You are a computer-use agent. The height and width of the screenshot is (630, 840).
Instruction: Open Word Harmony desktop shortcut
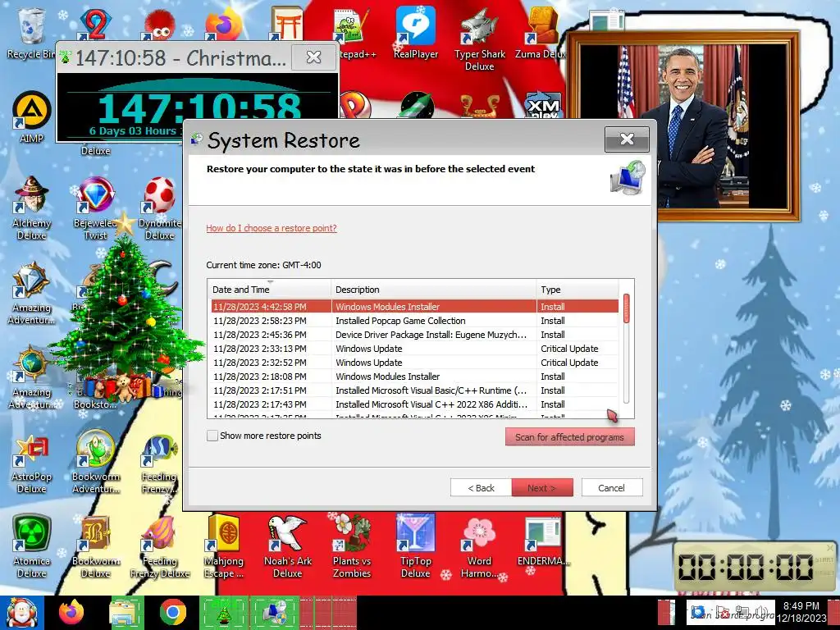point(479,546)
